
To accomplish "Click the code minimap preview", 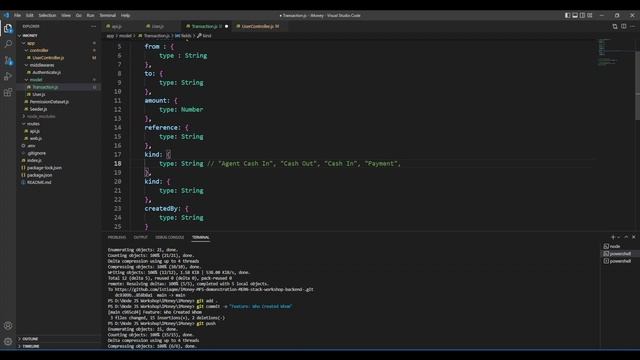I will [x=609, y=53].
